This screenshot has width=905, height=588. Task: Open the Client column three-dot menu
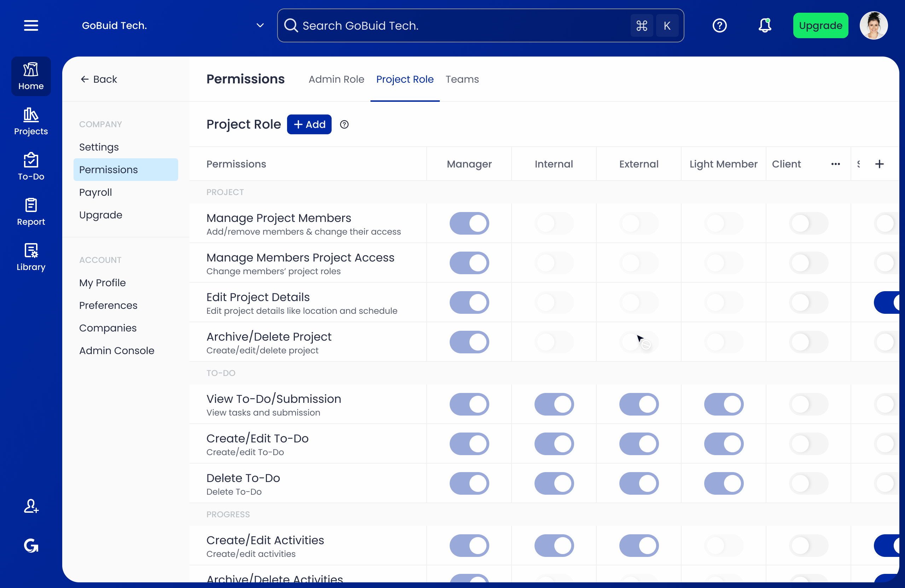click(835, 164)
